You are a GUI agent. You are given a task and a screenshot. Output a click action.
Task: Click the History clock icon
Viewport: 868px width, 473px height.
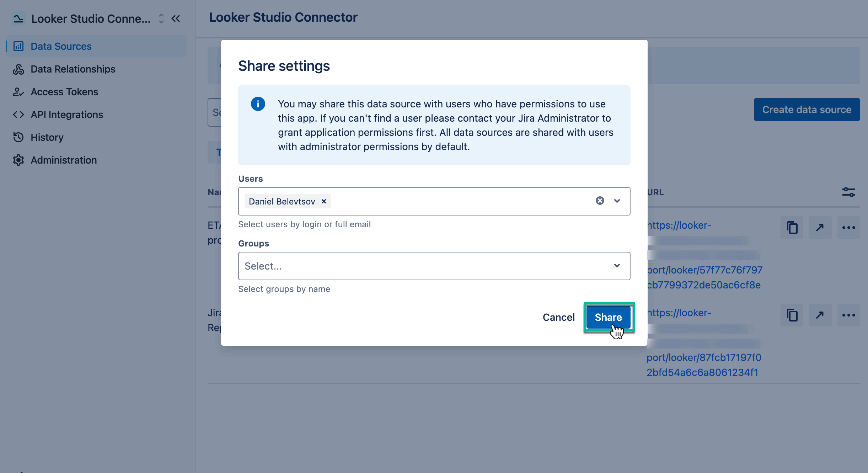[18, 137]
